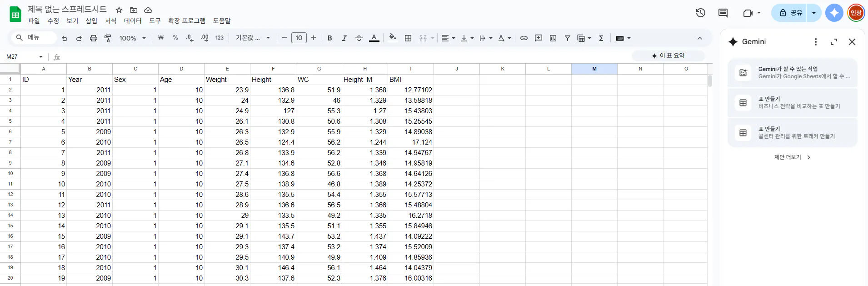Select 비즈니스 전략 표 만들기 suggestion
The height and width of the screenshot is (286, 868).
pyautogui.click(x=793, y=103)
